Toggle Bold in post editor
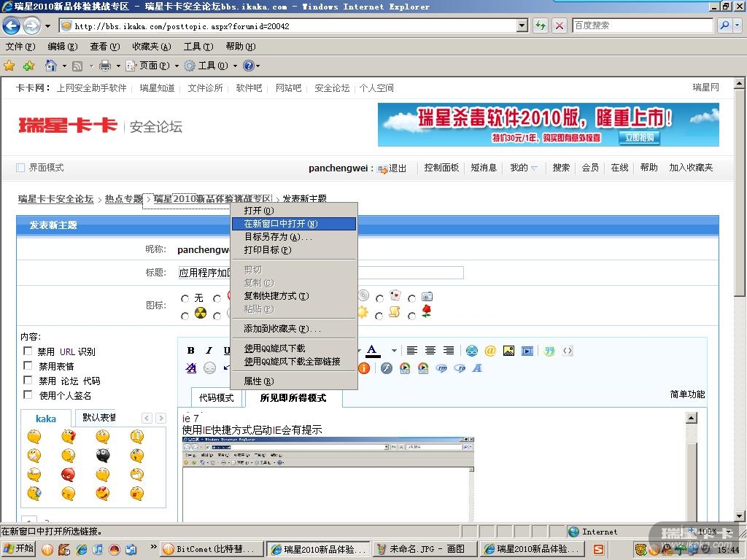This screenshot has width=747, height=560. click(x=190, y=351)
